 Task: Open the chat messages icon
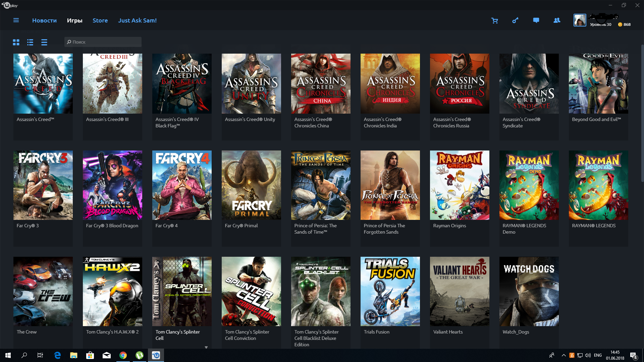pos(536,20)
